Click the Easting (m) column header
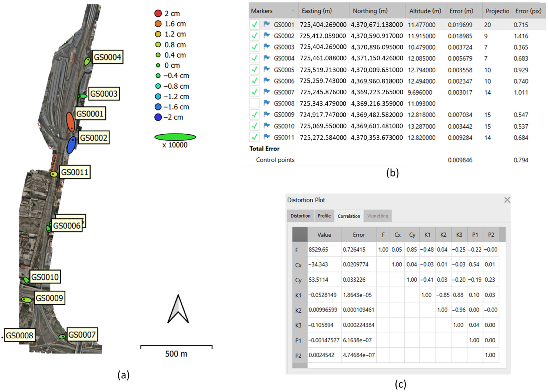 click(x=317, y=11)
